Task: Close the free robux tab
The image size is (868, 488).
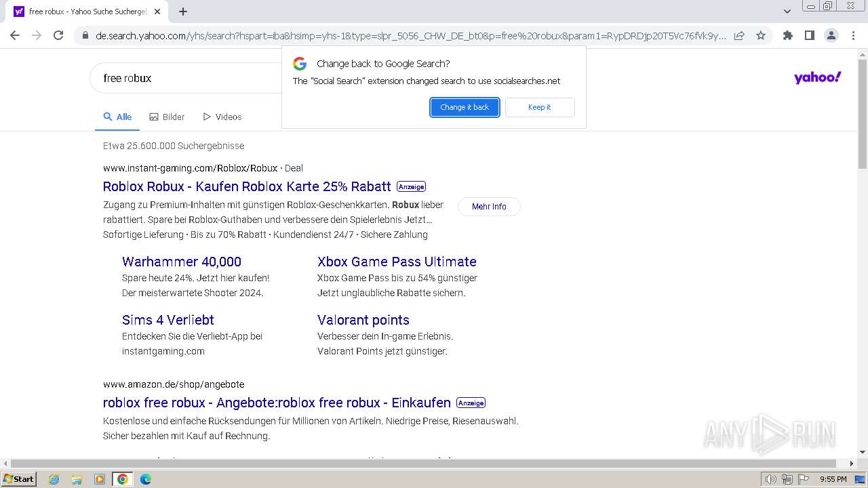Action: pos(157,12)
